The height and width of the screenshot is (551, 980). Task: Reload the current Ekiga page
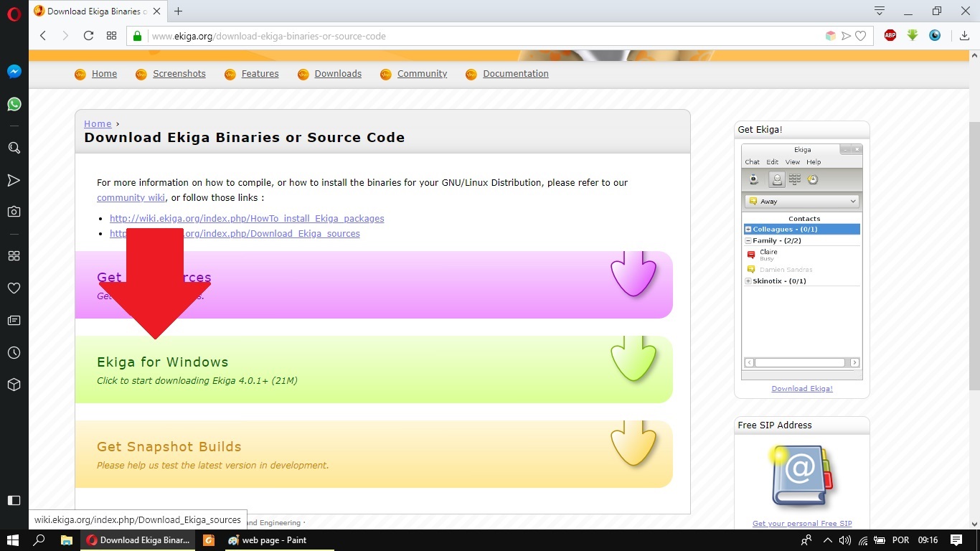[88, 36]
